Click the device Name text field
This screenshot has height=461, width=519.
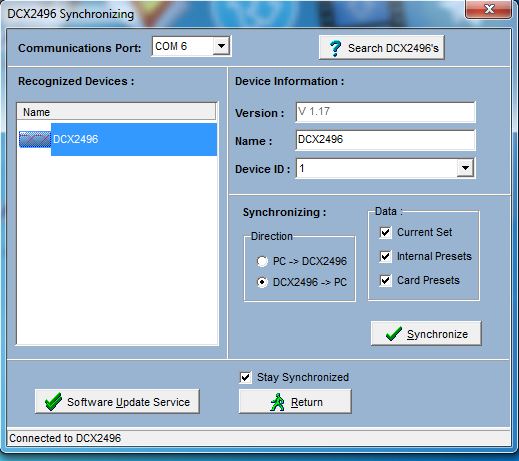385,140
